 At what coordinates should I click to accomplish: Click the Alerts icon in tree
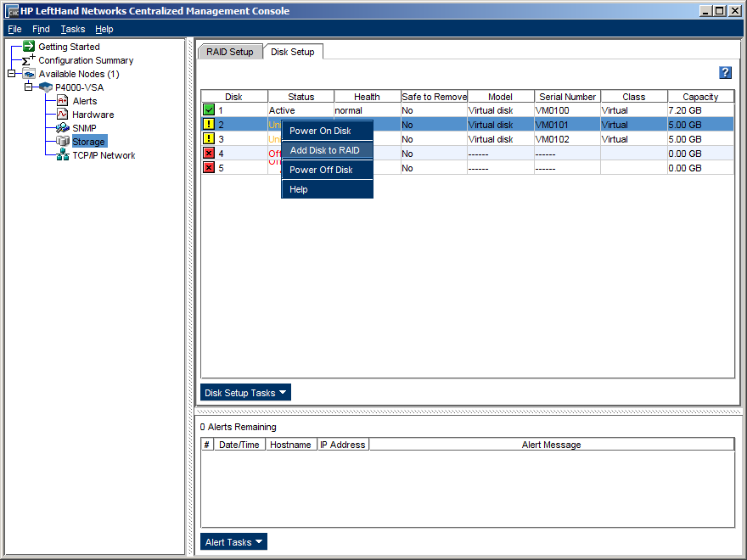pos(62,101)
